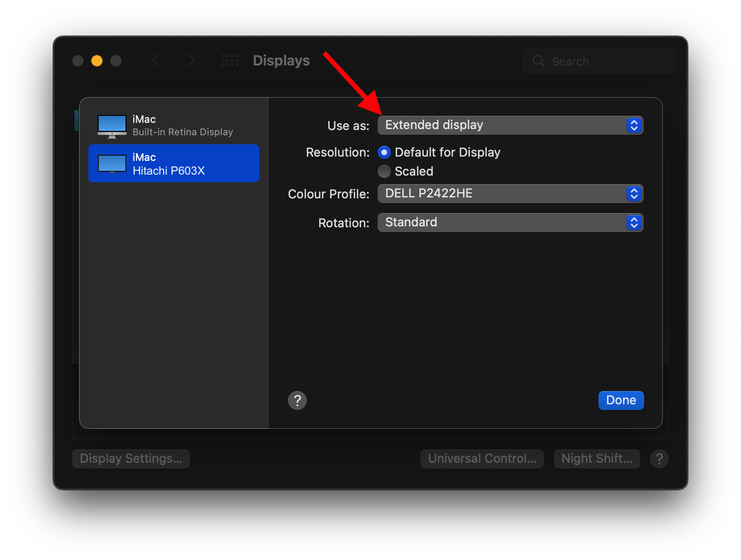The image size is (741, 560).
Task: Click the Hitachi P603X monitor icon
Action: pyautogui.click(x=112, y=164)
